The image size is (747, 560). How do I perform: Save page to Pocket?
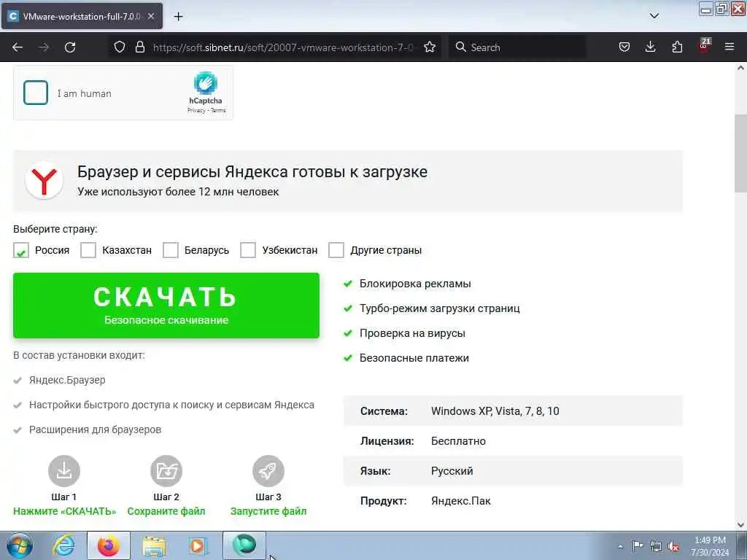point(624,47)
